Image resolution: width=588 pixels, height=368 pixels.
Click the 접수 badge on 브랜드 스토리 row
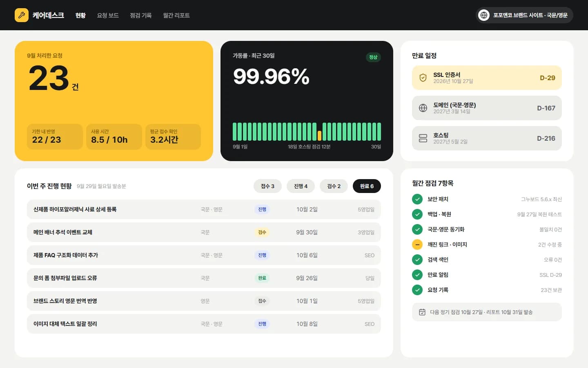click(x=262, y=301)
